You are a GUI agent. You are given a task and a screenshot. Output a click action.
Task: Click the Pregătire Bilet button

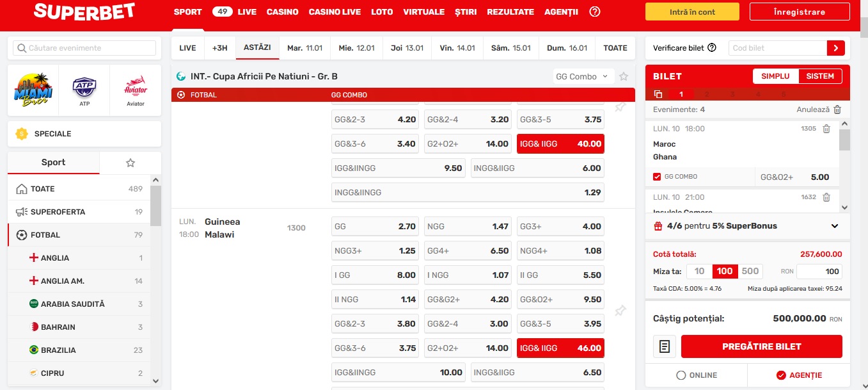[x=762, y=346]
